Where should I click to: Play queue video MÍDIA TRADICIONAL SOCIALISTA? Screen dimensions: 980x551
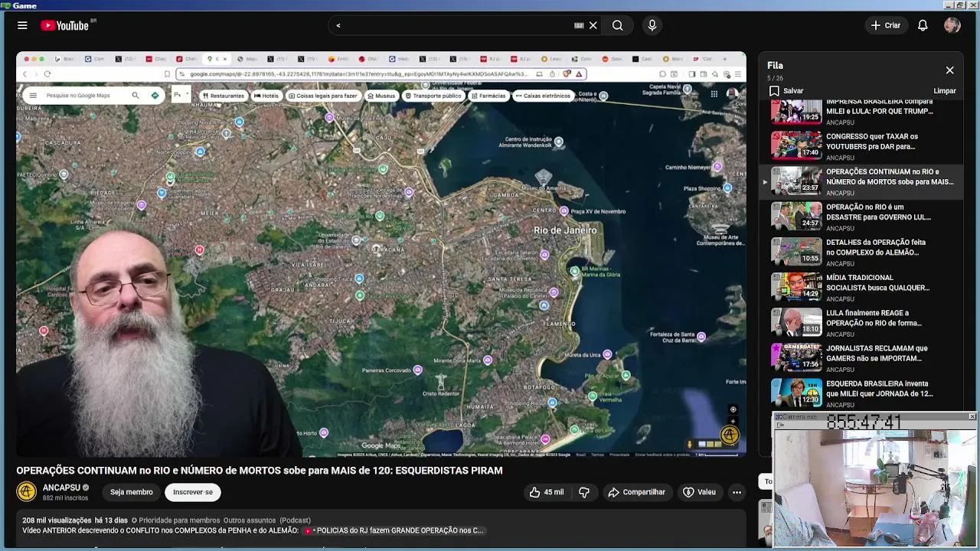pos(861,287)
